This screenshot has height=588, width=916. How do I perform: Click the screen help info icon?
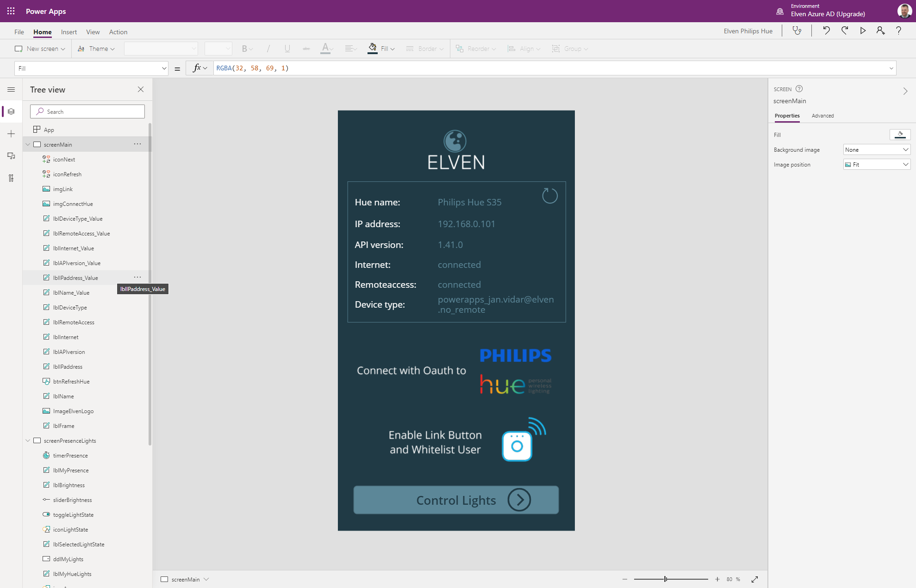pyautogui.click(x=799, y=89)
